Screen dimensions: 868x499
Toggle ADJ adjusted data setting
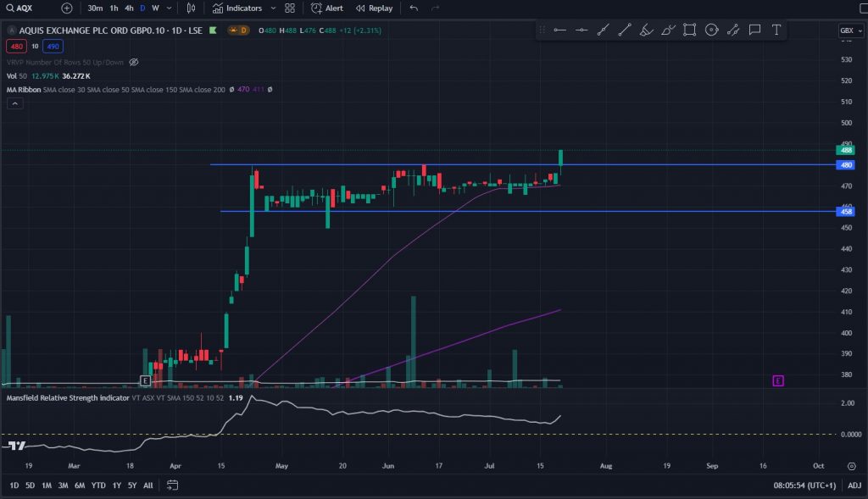tap(854, 485)
